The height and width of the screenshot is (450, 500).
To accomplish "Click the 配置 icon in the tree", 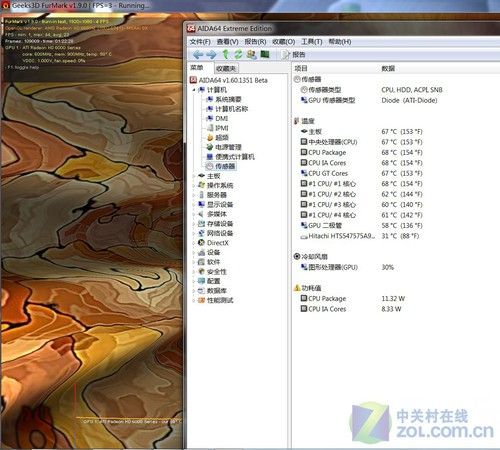I will pyautogui.click(x=201, y=281).
